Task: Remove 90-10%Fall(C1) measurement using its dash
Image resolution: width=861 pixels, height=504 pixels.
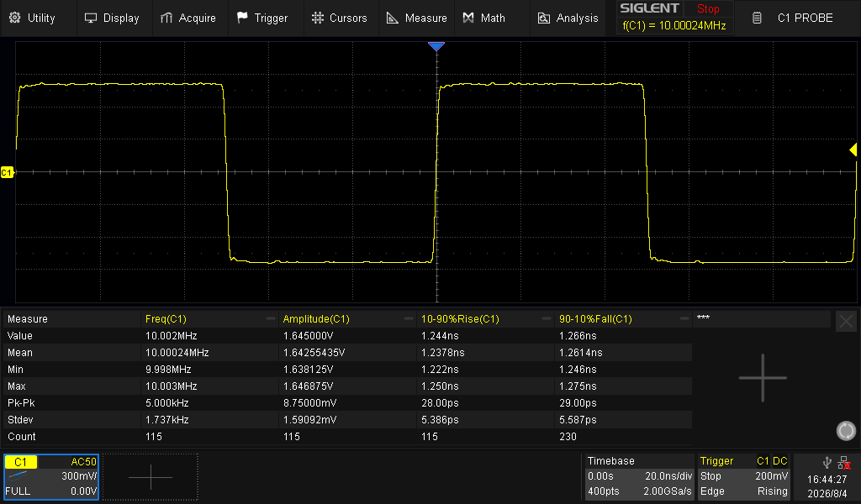Action: (684, 318)
